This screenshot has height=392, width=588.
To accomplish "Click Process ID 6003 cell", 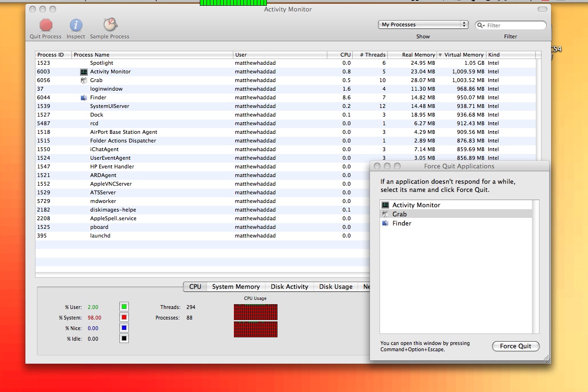I will pos(44,71).
